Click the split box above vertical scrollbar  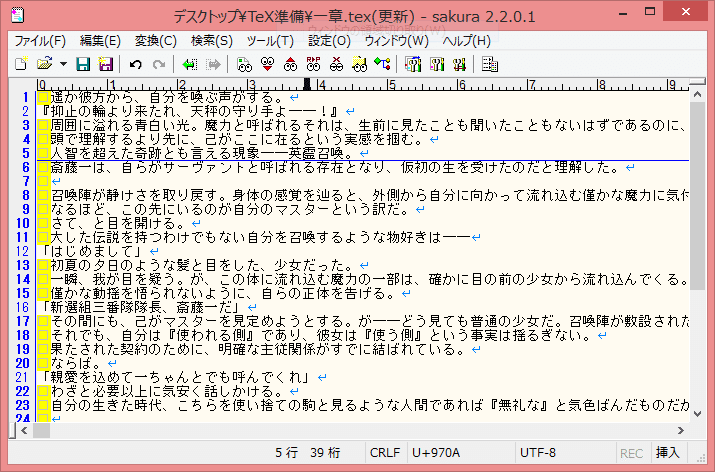(697, 81)
